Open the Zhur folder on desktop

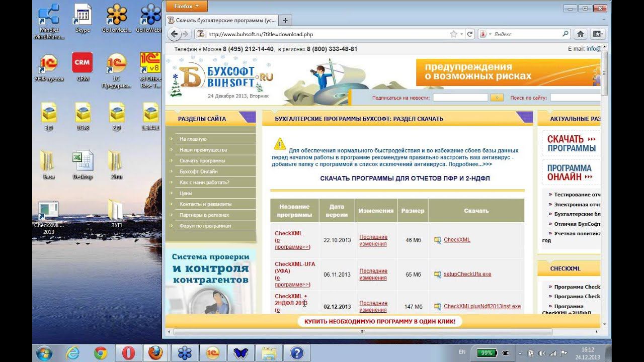pos(117,165)
